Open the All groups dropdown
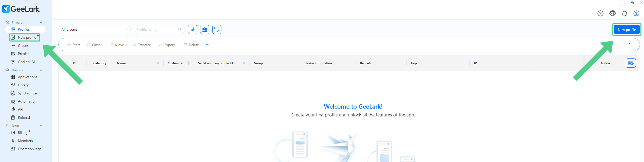This screenshot has height=162, width=644. tap(94, 29)
